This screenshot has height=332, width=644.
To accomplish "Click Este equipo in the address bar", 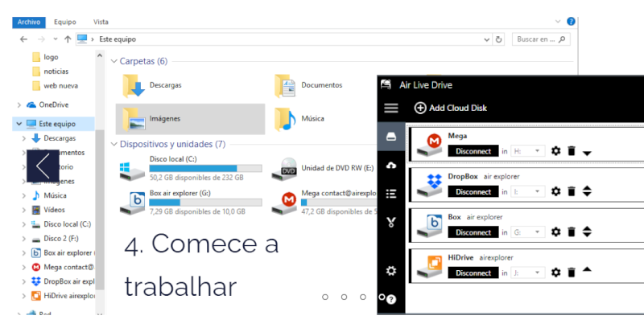I will [x=118, y=39].
